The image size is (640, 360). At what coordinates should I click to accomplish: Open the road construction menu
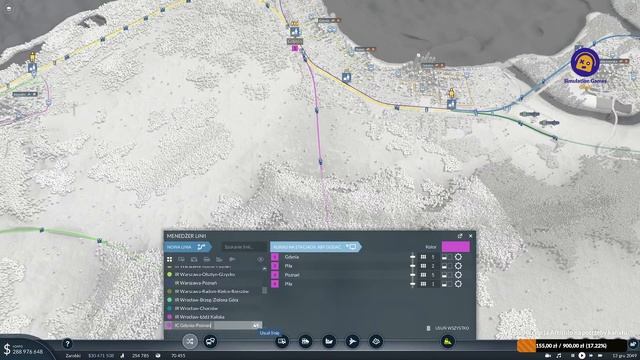pos(282,341)
